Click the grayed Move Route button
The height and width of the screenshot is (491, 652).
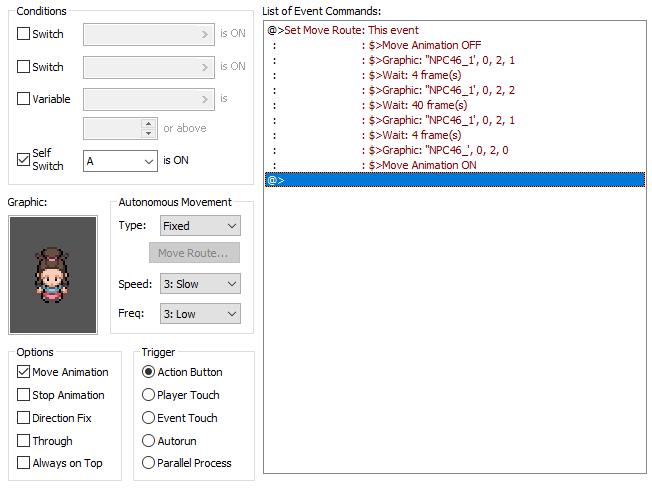(193, 254)
